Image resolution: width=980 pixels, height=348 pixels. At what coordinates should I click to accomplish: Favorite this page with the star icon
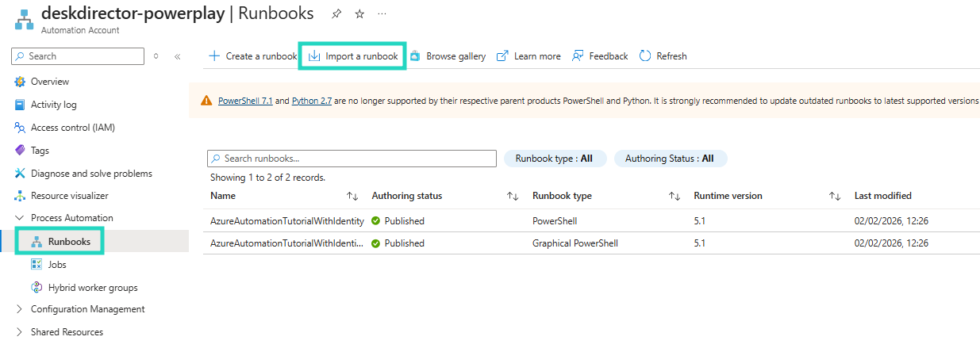point(359,14)
